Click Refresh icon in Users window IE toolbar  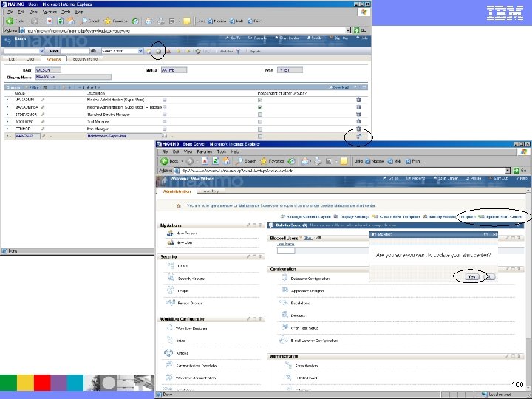tap(61, 21)
